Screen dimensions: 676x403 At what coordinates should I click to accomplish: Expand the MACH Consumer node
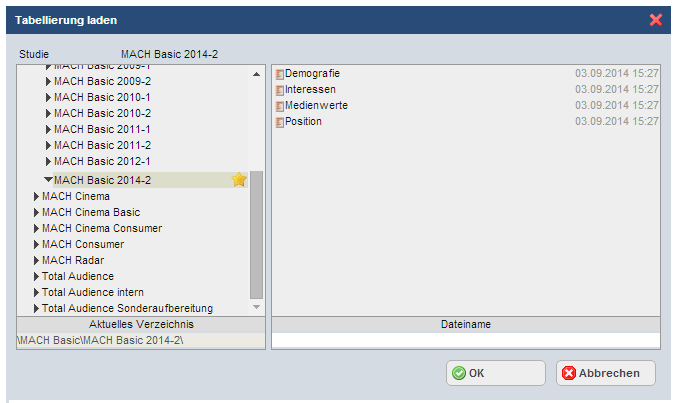36,244
